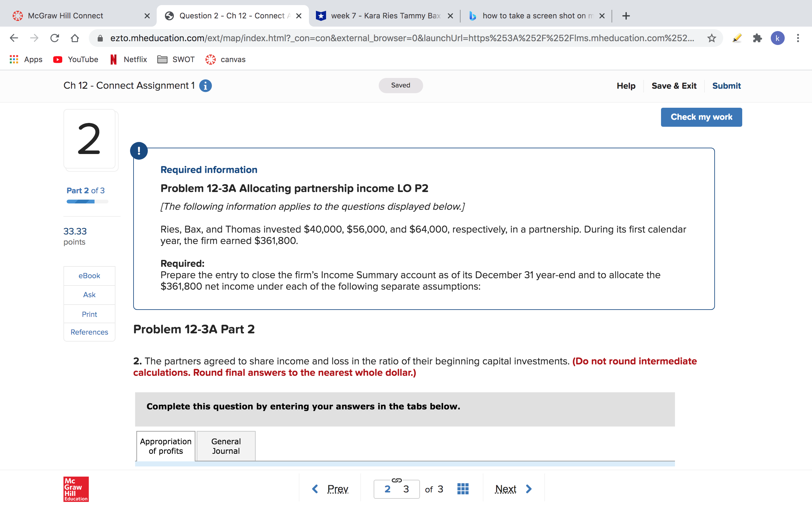The image size is (812, 507).
Task: Navigate forward using the Next link
Action: tap(506, 489)
